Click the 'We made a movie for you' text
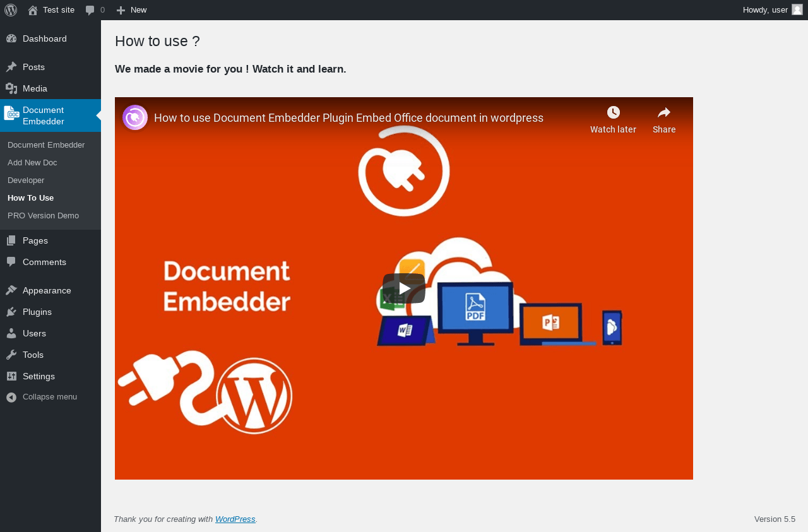 (230, 69)
